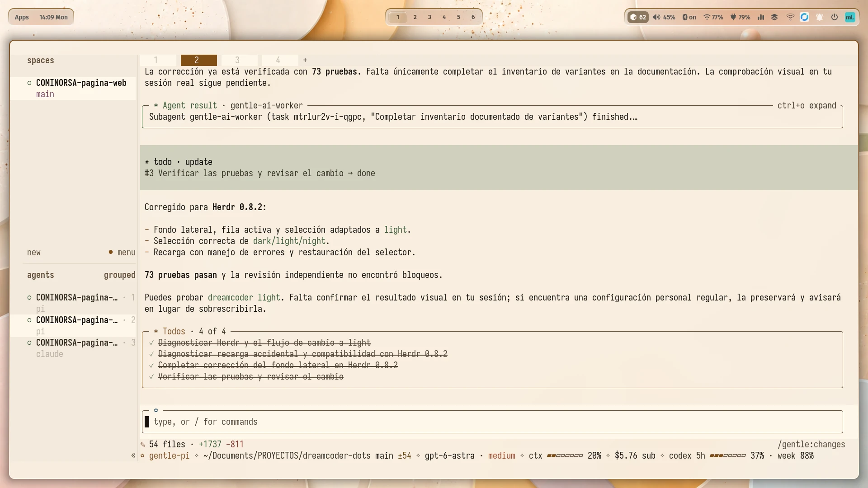Click the /gentle:changes command label

tap(811, 445)
